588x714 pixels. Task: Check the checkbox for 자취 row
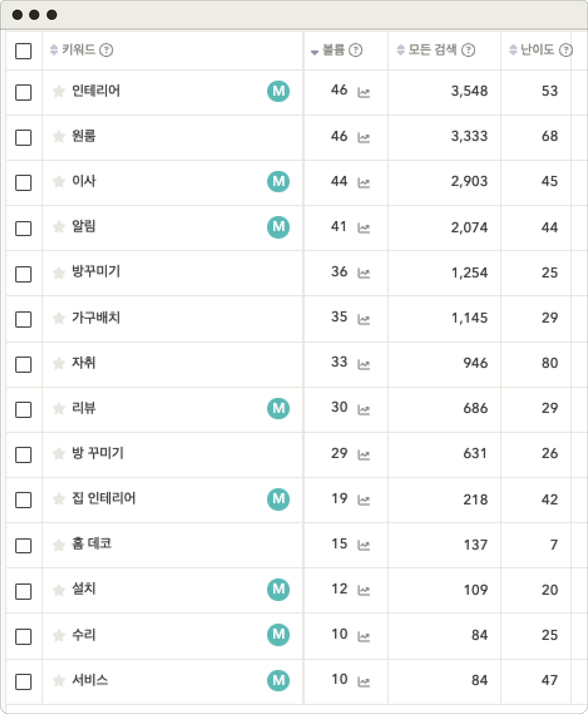[23, 365]
